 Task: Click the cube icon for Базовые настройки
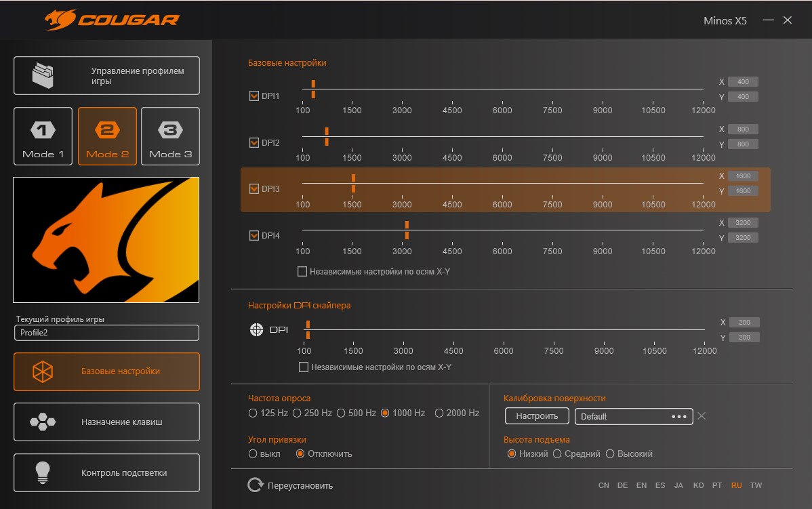click(x=43, y=372)
